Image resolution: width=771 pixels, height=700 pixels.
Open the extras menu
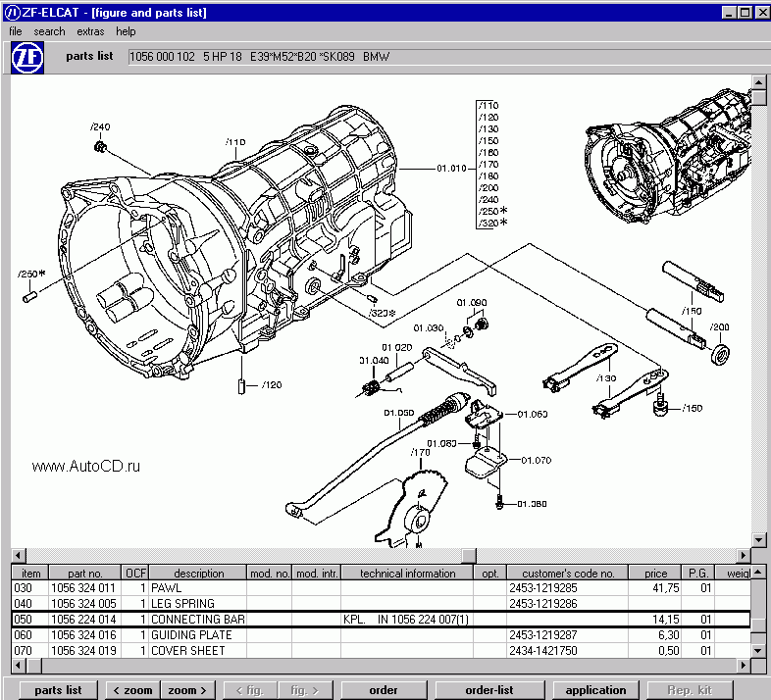[x=90, y=31]
